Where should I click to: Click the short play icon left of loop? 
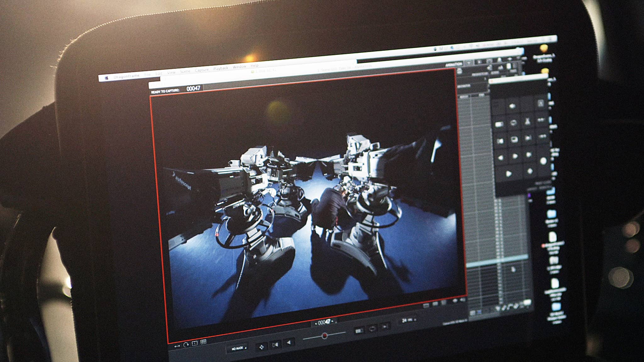[x=359, y=331]
